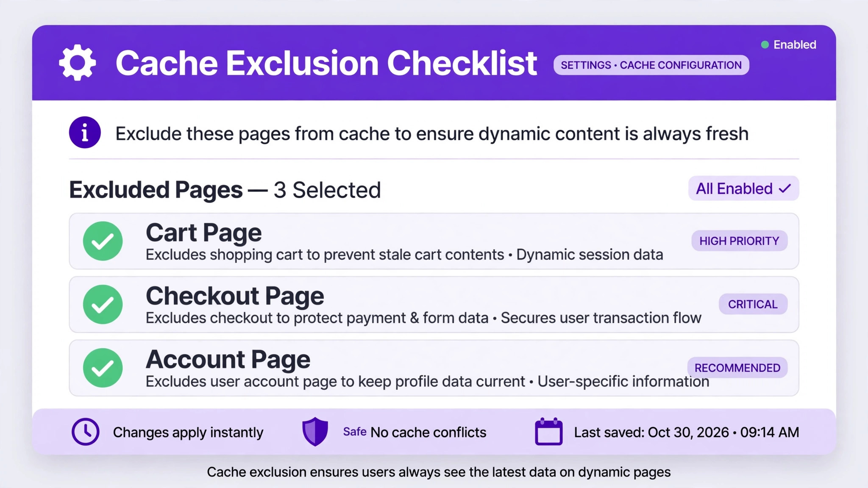Viewport: 868px width, 488px height.
Task: Click the calendar icon beside Last saved
Action: 549,432
